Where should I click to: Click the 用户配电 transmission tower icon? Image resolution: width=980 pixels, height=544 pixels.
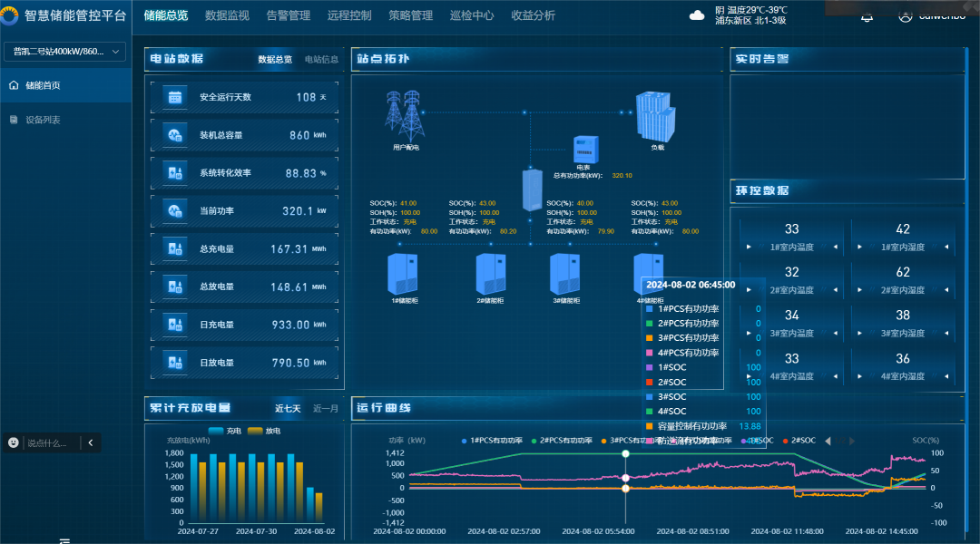click(405, 112)
